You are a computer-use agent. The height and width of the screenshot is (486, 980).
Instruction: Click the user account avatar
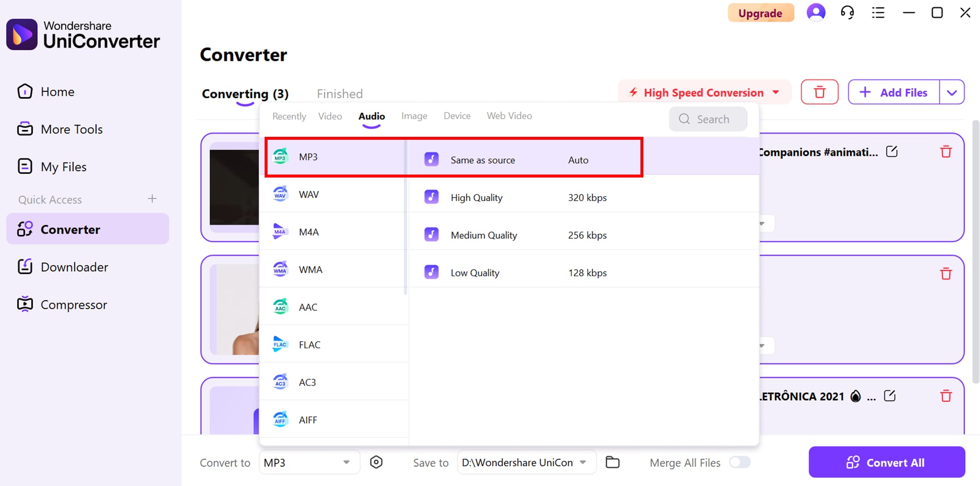pos(816,12)
